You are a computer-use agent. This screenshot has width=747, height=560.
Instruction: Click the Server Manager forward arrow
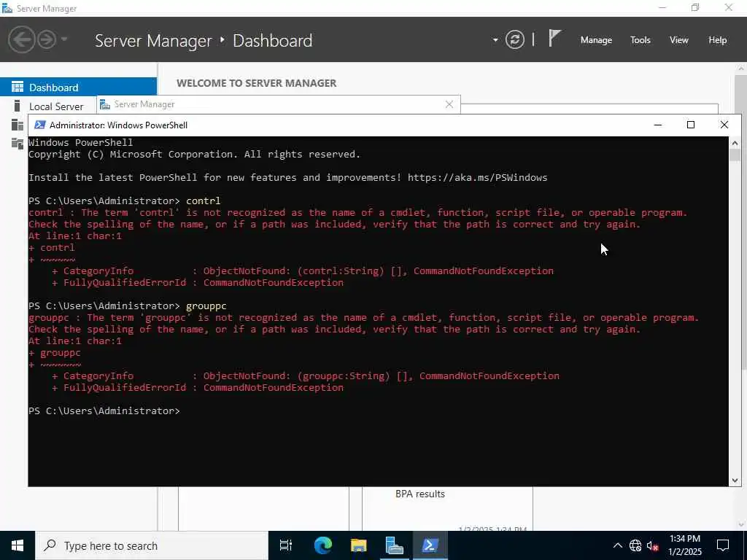pyautogui.click(x=47, y=39)
